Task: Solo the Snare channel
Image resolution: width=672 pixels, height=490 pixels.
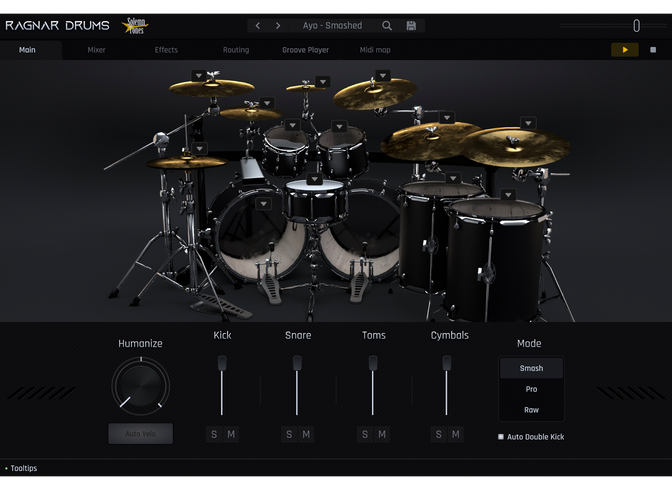Action: point(289,434)
